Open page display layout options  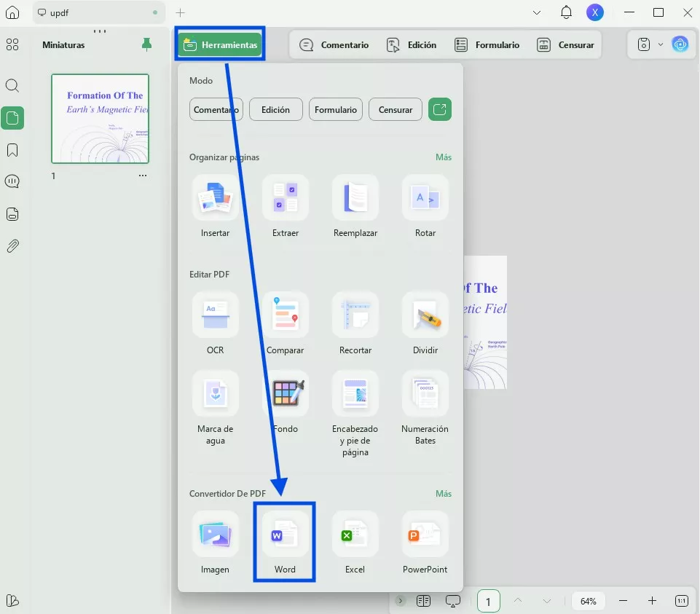tap(423, 601)
